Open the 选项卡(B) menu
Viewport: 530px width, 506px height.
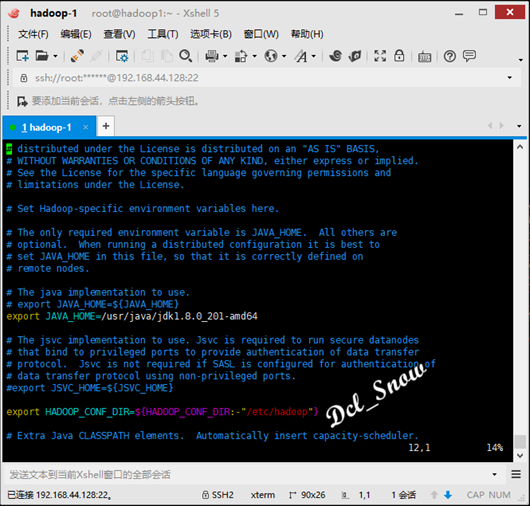pyautogui.click(x=211, y=34)
